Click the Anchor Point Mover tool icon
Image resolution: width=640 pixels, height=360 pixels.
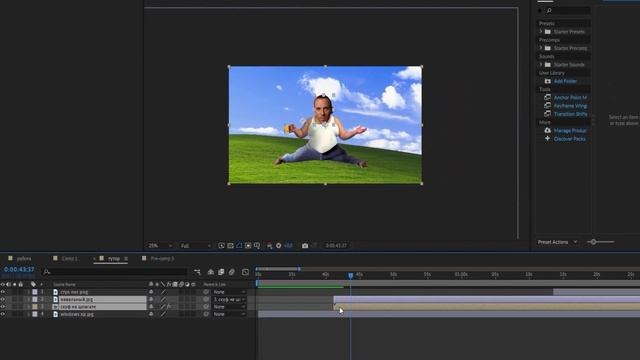(548, 98)
